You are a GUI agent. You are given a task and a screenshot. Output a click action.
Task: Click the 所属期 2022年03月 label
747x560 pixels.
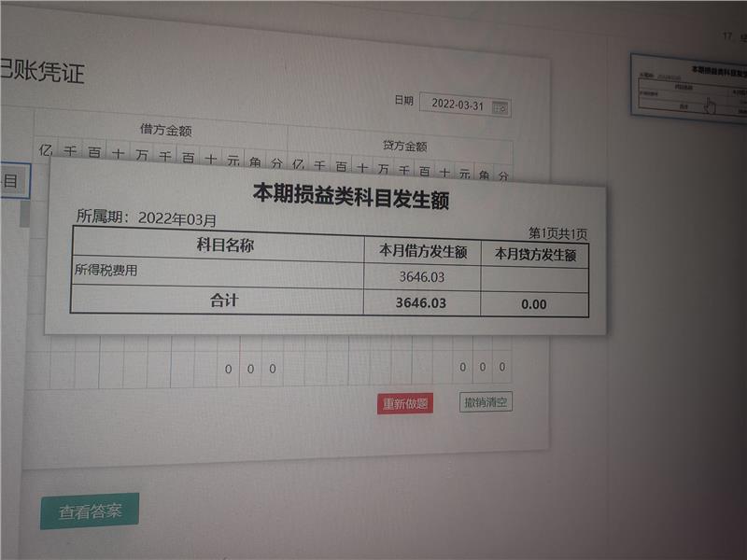pyautogui.click(x=146, y=218)
